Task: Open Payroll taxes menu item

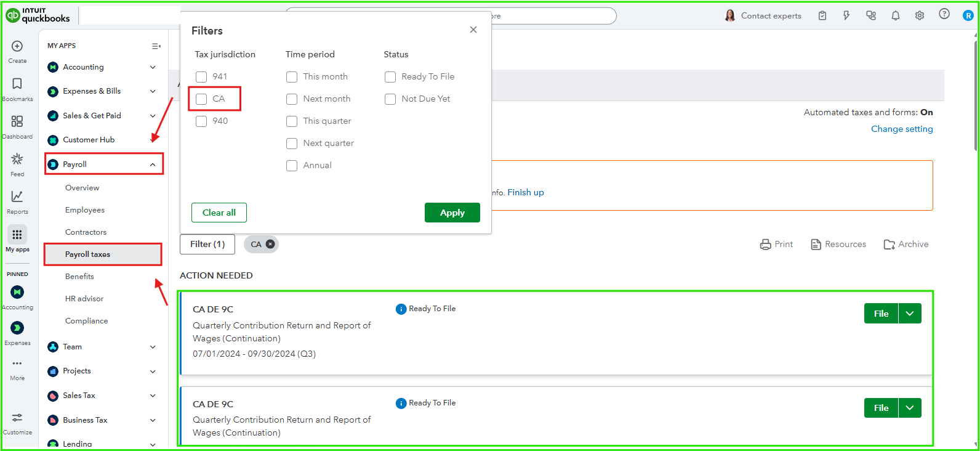Action: pos(88,254)
